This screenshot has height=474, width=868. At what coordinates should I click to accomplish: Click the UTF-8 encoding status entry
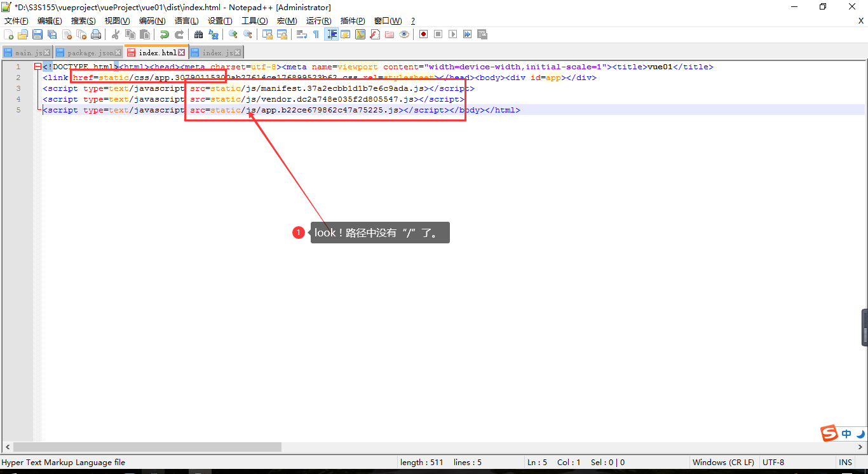[773, 463]
